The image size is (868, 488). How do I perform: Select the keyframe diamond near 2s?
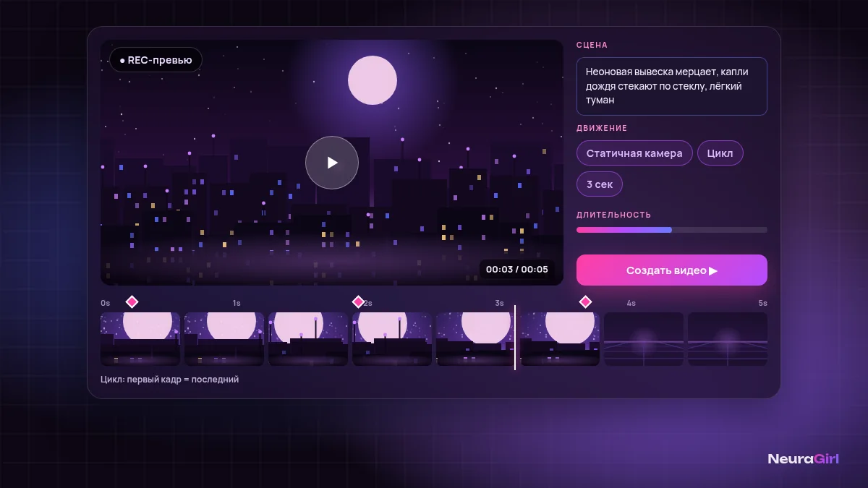tap(358, 301)
